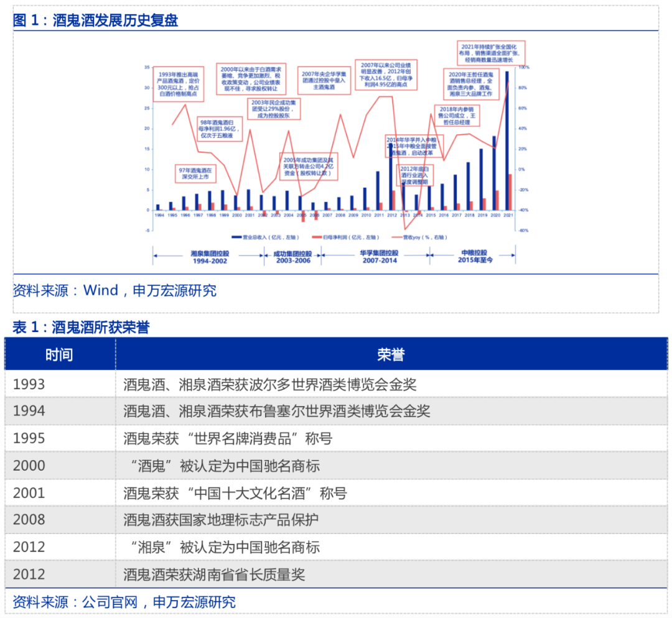Click the 营业总收入 legend entry
This screenshot has width=672, height=618.
point(265,238)
